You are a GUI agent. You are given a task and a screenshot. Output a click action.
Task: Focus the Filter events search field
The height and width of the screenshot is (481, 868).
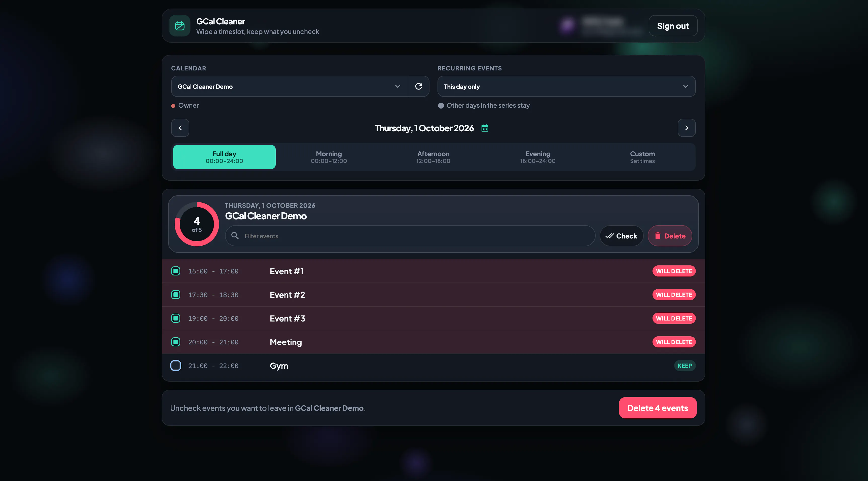tap(410, 236)
